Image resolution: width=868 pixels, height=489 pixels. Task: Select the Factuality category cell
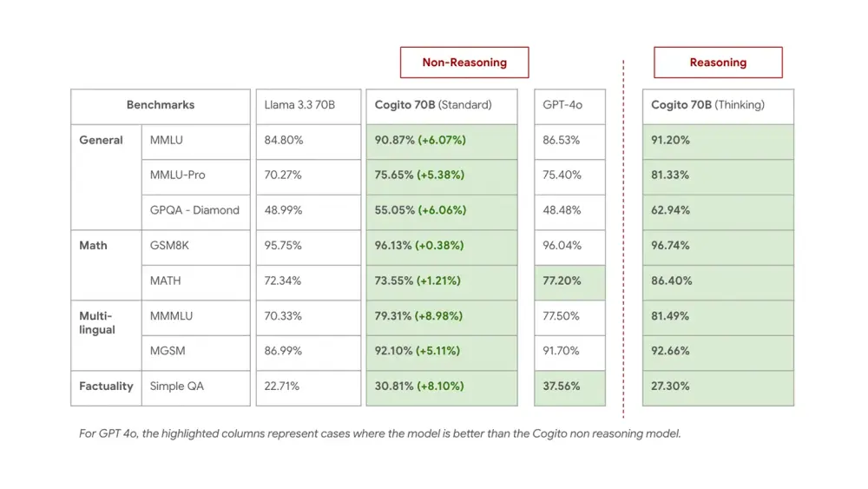pos(106,386)
